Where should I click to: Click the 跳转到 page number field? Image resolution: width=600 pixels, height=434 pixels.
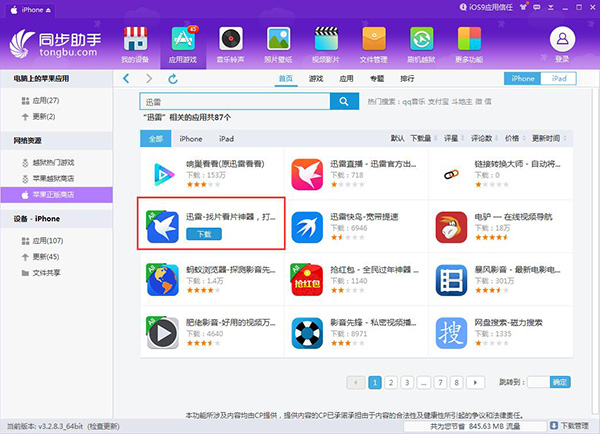(539, 382)
